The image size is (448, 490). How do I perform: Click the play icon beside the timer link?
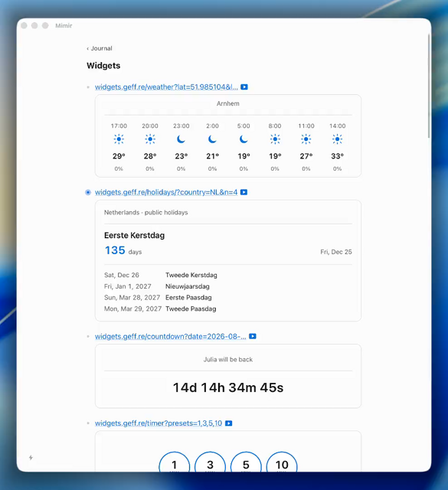228,423
